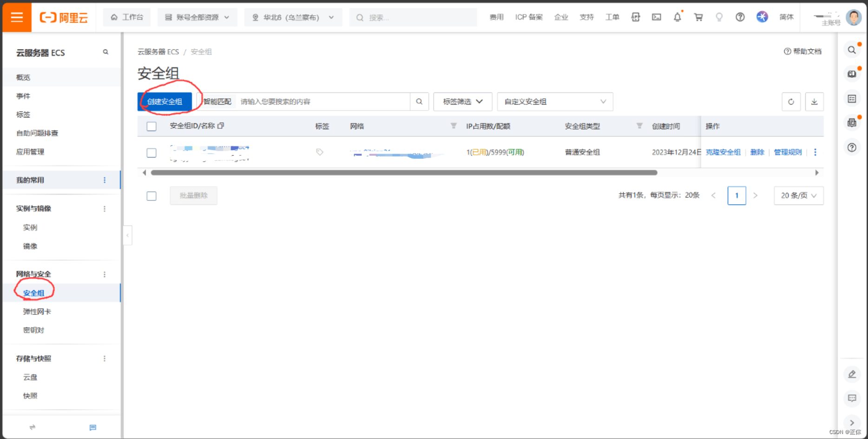Image resolution: width=868 pixels, height=439 pixels.
Task: Click the download export icon
Action: (x=814, y=102)
